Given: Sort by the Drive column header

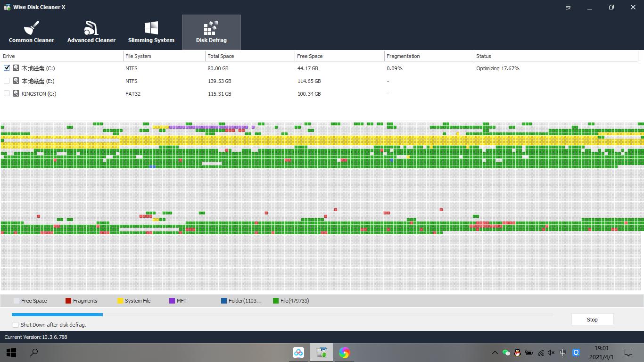Looking at the screenshot, I should [62, 56].
